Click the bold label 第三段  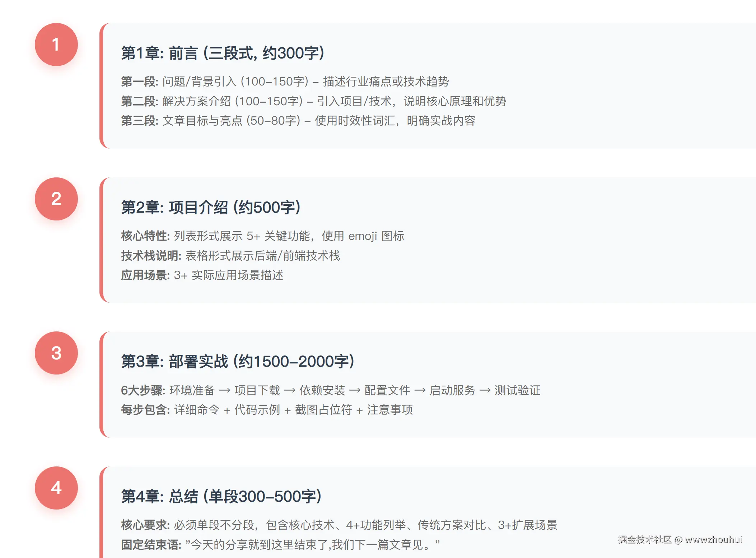[139, 121]
